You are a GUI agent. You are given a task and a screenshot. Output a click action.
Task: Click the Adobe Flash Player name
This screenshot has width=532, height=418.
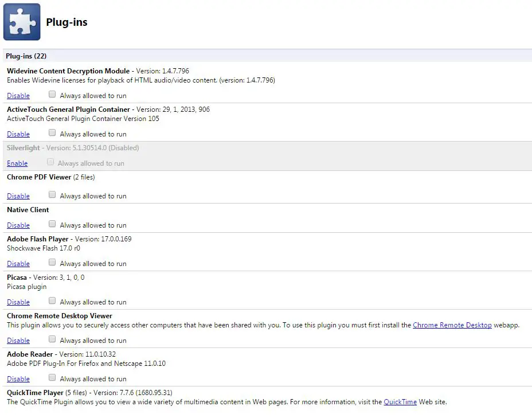click(x=38, y=239)
